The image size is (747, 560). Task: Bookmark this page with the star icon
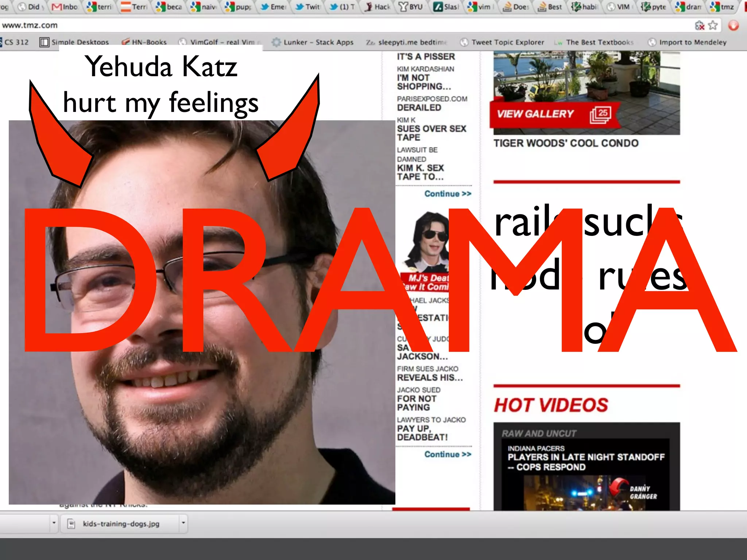(x=713, y=26)
